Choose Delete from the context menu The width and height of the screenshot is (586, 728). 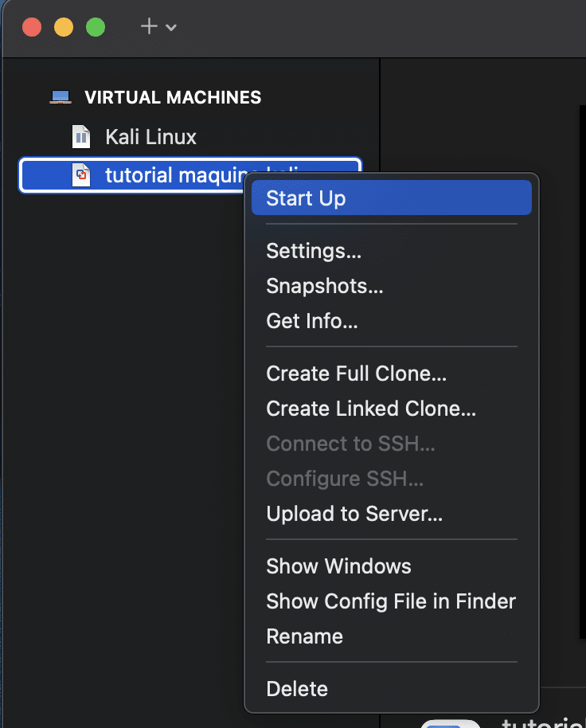(x=297, y=689)
